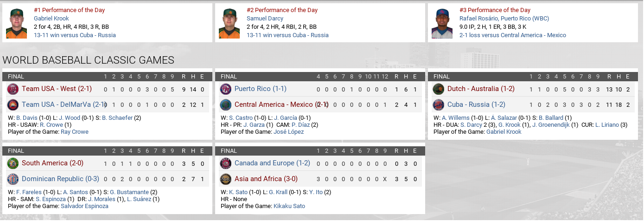The height and width of the screenshot is (222, 644).
Task: Click the Team USA - West logo icon
Action: pos(13,89)
